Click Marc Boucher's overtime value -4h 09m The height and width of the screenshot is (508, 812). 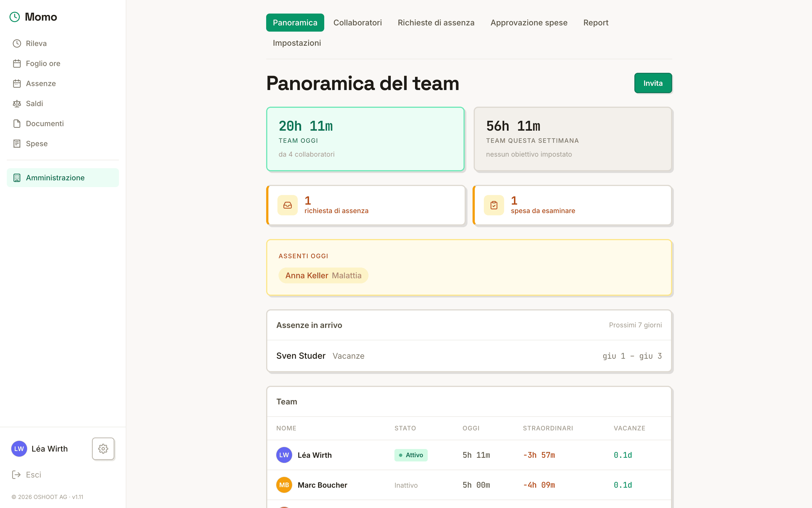tap(539, 485)
